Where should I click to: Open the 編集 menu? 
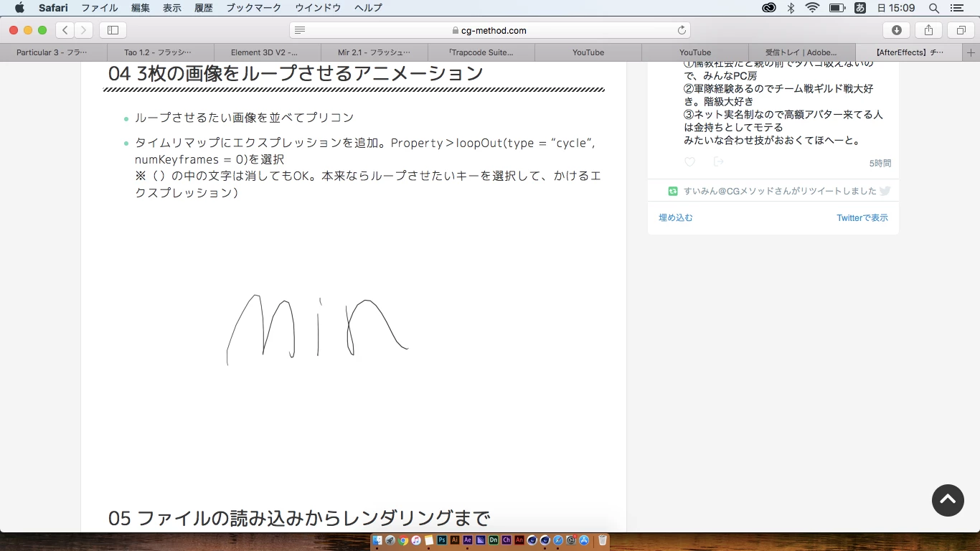pos(141,8)
